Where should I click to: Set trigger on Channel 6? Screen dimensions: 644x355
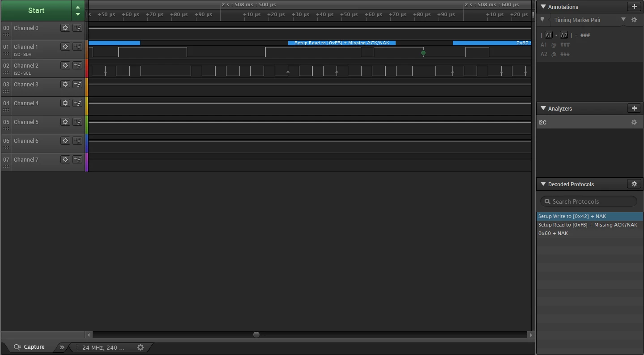pyautogui.click(x=77, y=141)
